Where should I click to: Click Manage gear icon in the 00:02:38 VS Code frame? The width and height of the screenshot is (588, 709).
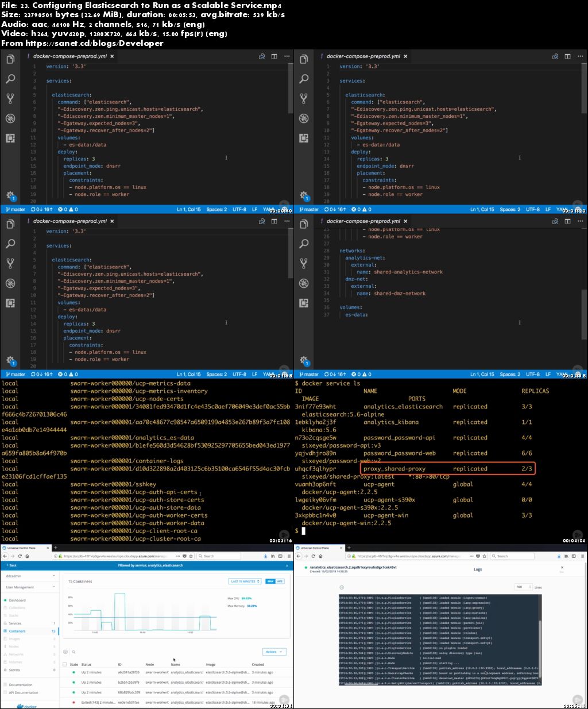coord(304,360)
